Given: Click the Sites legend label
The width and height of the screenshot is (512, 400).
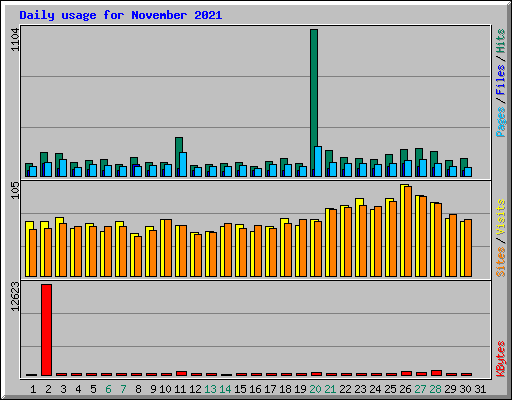Looking at the screenshot, I should 500,262.
